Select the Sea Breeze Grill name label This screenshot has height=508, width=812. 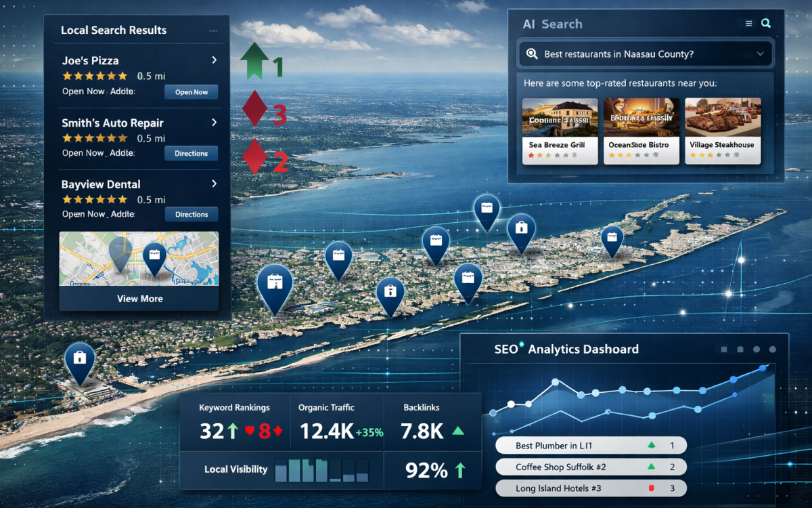click(557, 145)
